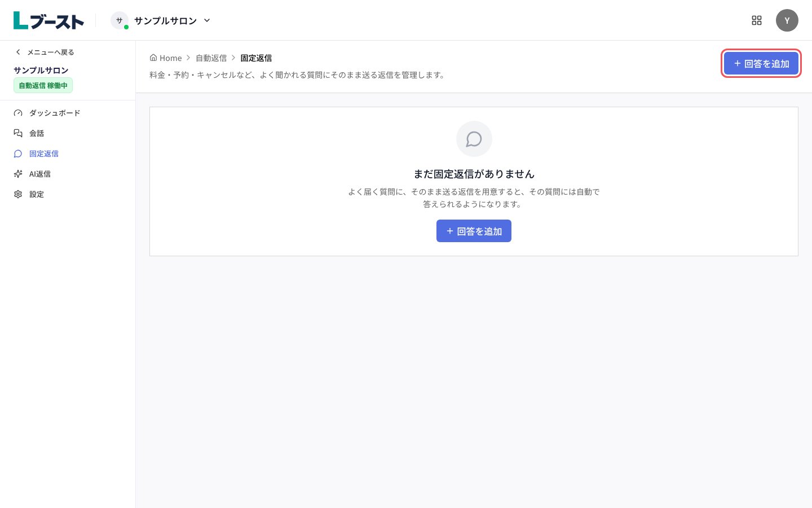Click the back arrow chevron in sidebar
This screenshot has height=508, width=812.
point(18,52)
